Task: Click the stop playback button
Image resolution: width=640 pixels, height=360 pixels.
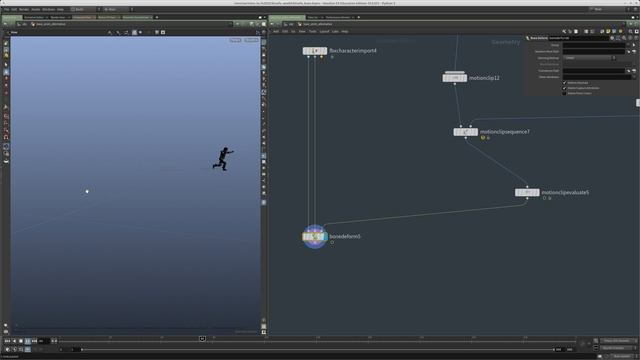Action: 21,341
